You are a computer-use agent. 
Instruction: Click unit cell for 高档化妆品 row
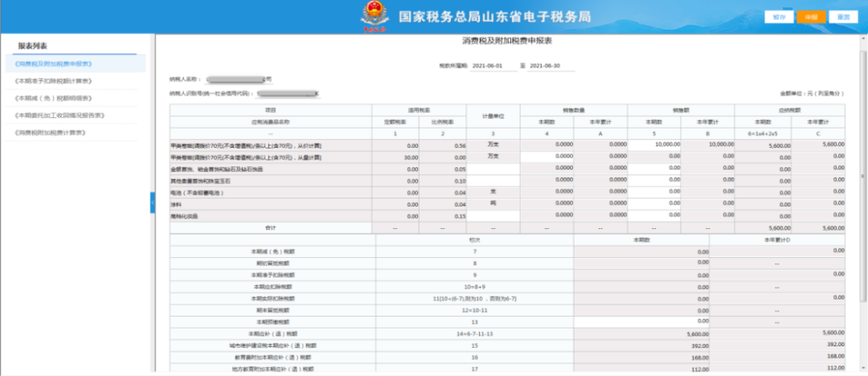tap(493, 215)
